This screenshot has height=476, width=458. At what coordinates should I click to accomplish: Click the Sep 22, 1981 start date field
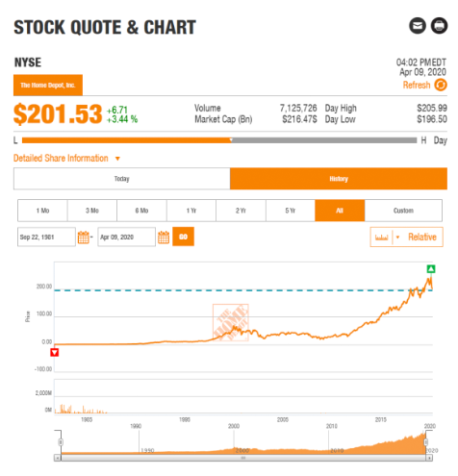tap(46, 238)
